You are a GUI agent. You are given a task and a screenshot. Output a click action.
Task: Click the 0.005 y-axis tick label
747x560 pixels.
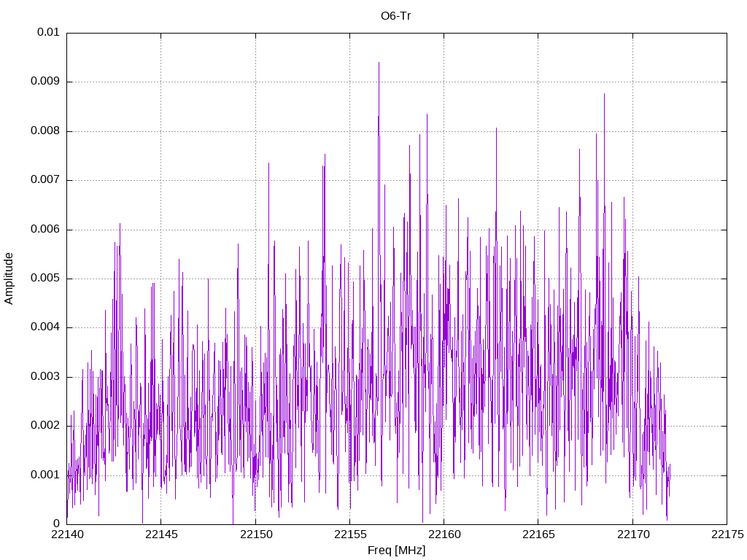tap(45, 279)
